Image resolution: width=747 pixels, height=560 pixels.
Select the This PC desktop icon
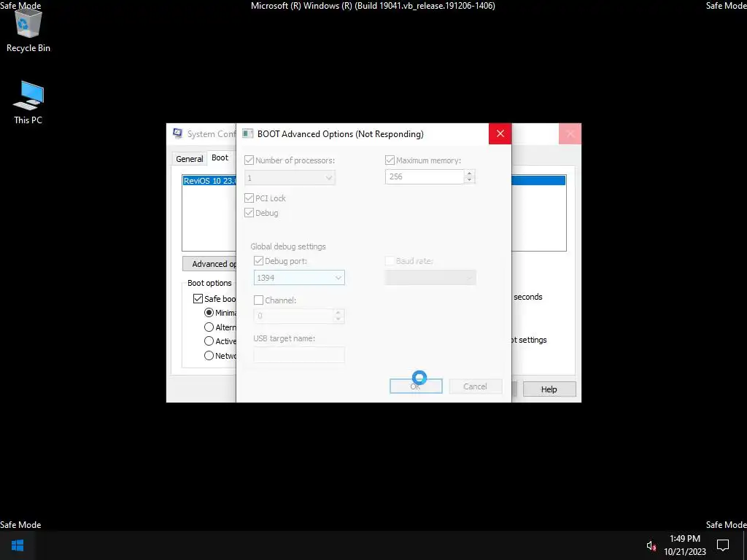(x=28, y=102)
